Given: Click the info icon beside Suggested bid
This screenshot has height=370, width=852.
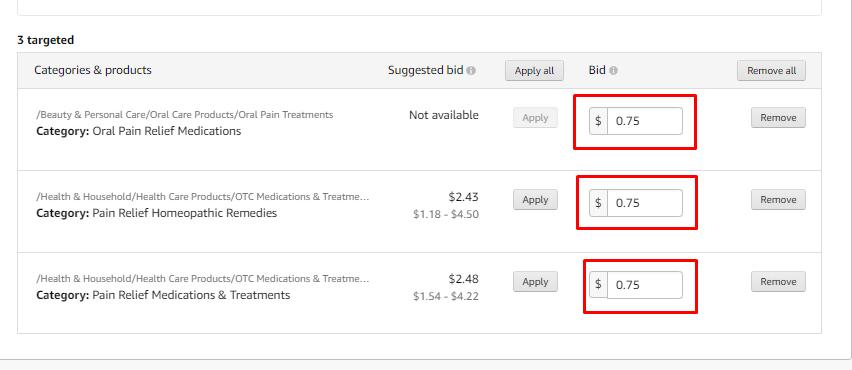Looking at the screenshot, I should point(471,71).
